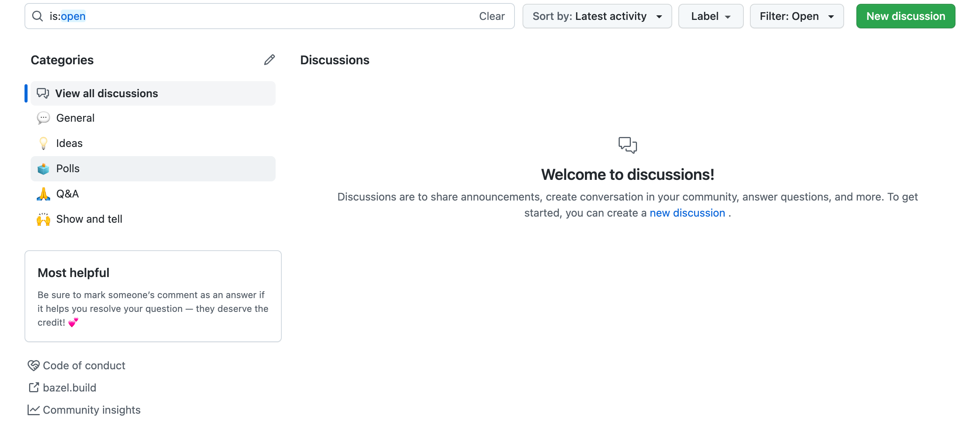Click the View all discussions chat icon
Viewport: 980px width, 424px height.
point(43,93)
